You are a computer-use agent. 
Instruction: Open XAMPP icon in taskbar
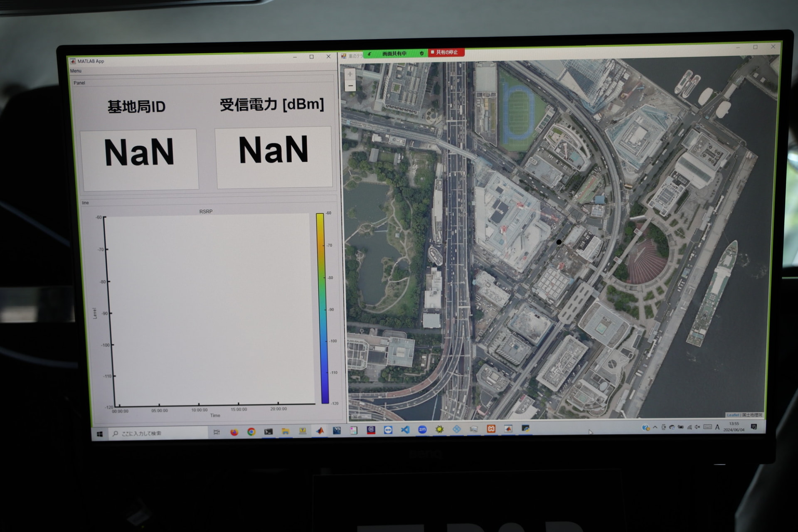coord(491,429)
